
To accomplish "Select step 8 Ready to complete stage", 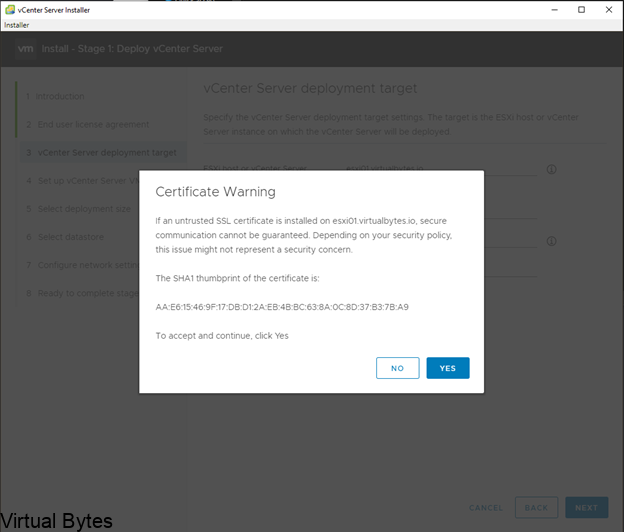I will (82, 293).
